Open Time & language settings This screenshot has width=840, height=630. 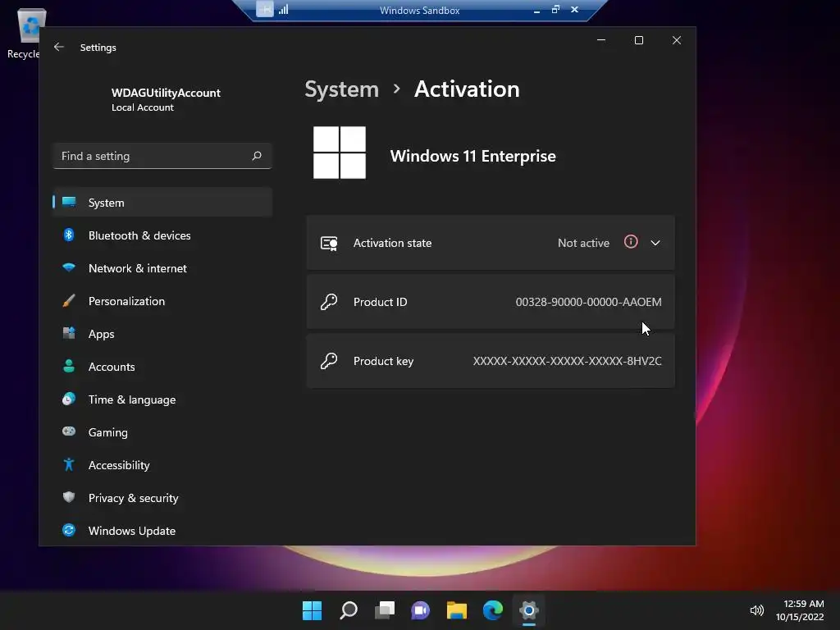point(162,399)
